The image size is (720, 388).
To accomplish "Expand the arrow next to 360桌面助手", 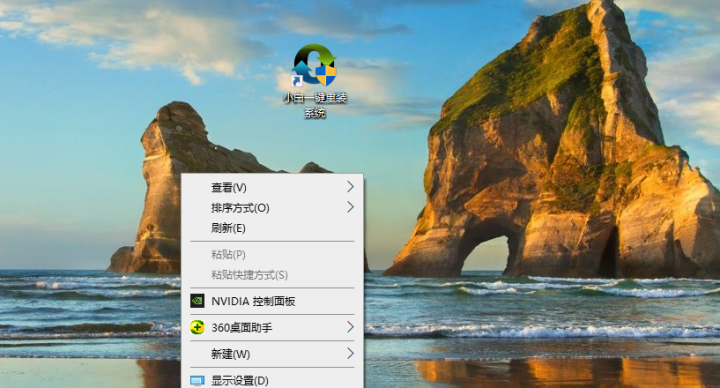I will pyautogui.click(x=350, y=327).
